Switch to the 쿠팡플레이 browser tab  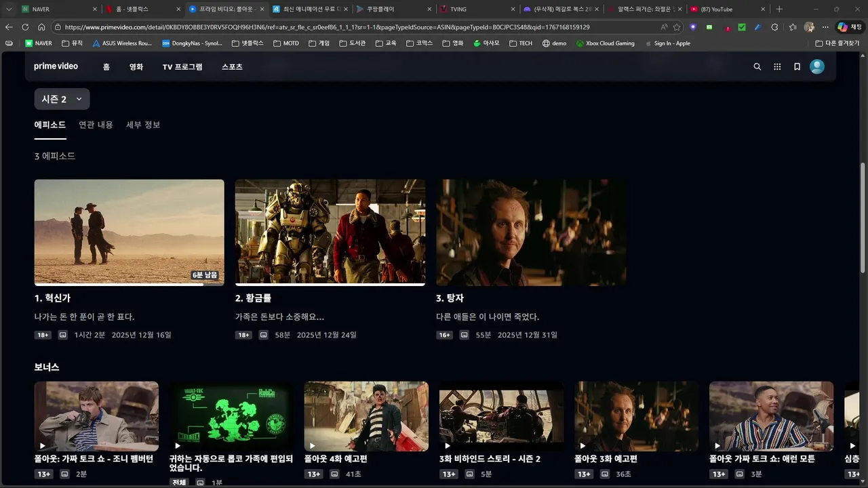(393, 9)
